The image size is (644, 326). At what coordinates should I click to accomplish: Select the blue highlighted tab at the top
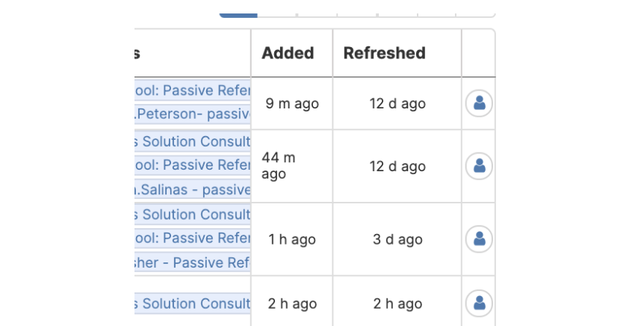coord(238,15)
